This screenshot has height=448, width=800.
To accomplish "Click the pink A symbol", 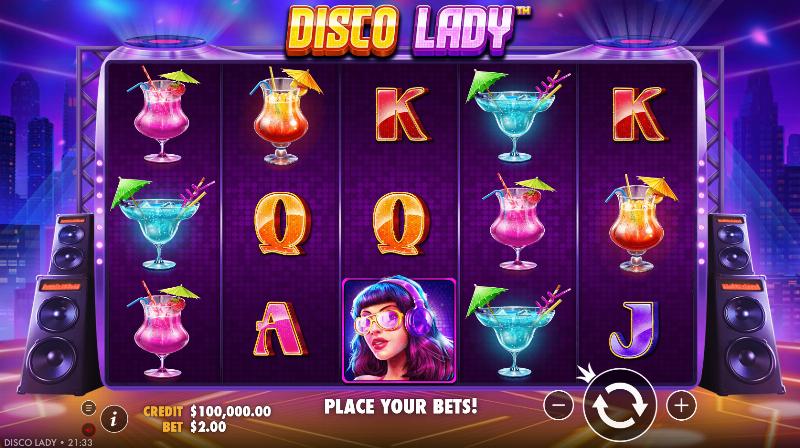I will pyautogui.click(x=280, y=329).
